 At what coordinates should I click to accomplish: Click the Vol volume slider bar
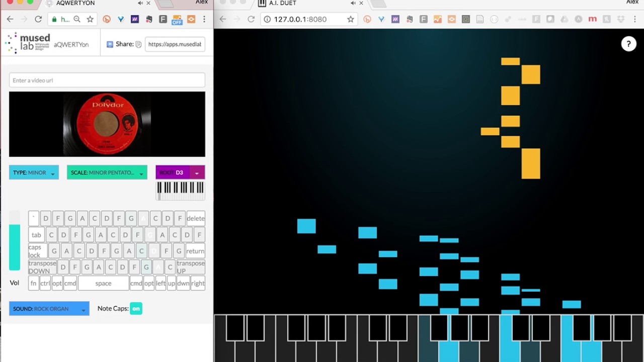[15, 240]
